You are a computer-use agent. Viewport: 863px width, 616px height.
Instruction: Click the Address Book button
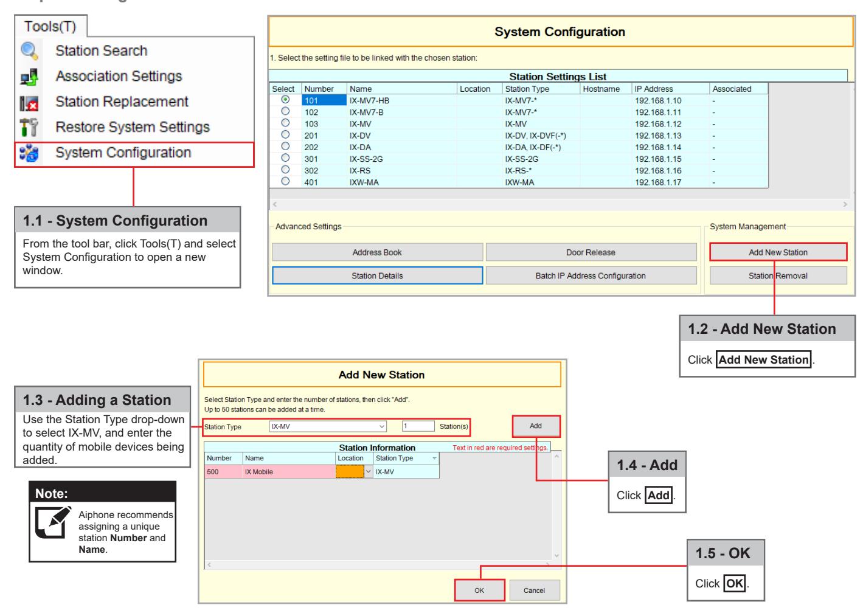377,252
